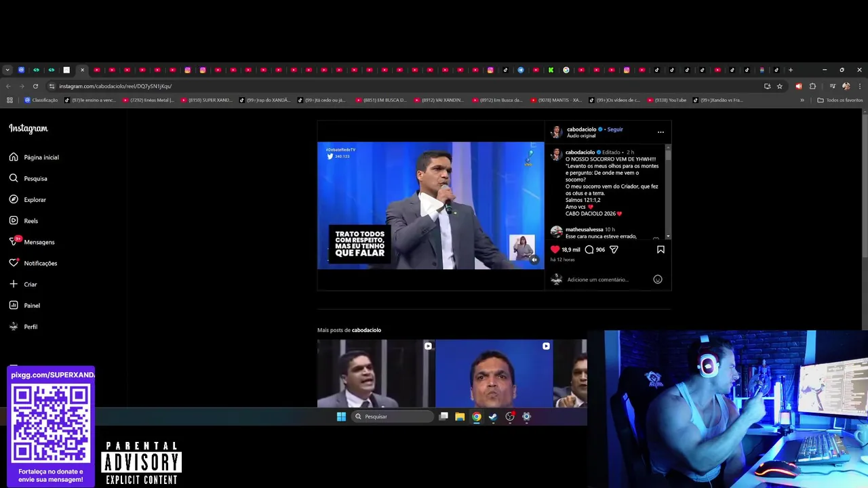The image size is (868, 488).
Task: Expand hidden bookmarks overflow chevron
Action: pyautogui.click(x=802, y=100)
